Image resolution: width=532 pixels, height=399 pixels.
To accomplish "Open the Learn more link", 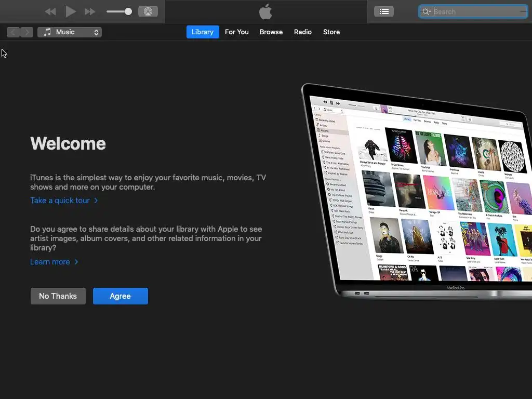I will point(54,262).
